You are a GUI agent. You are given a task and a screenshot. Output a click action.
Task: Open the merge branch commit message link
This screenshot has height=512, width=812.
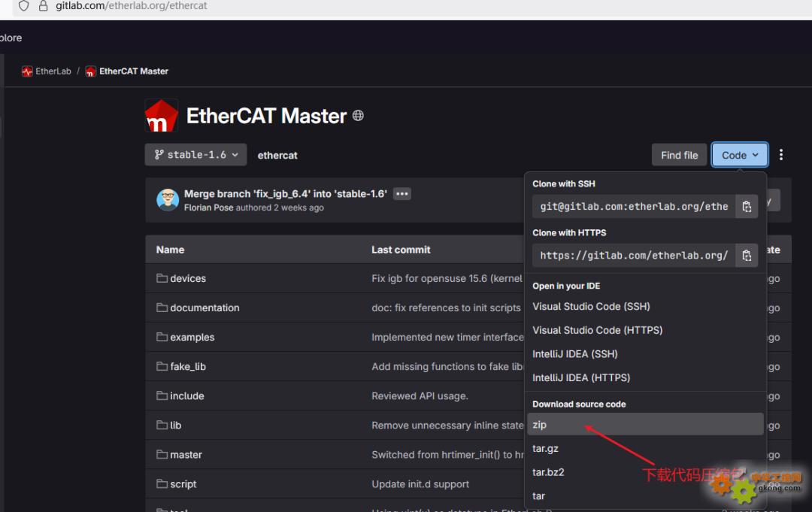point(286,194)
